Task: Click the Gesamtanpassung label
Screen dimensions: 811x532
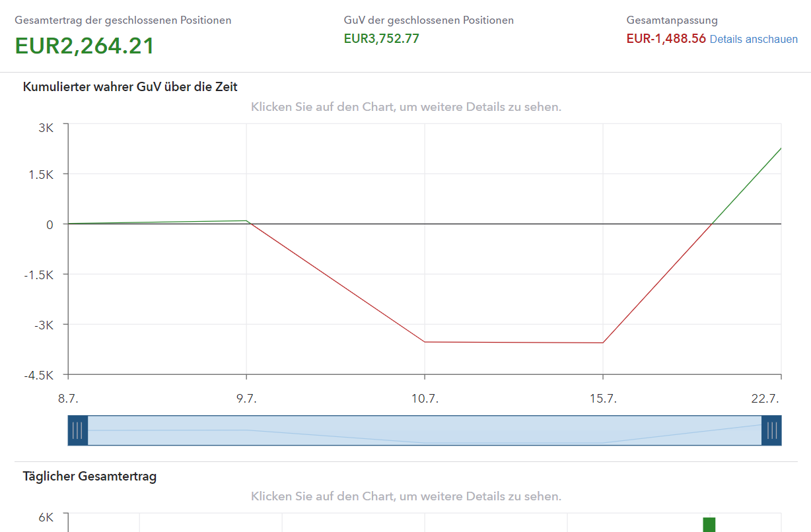Action: pos(672,20)
